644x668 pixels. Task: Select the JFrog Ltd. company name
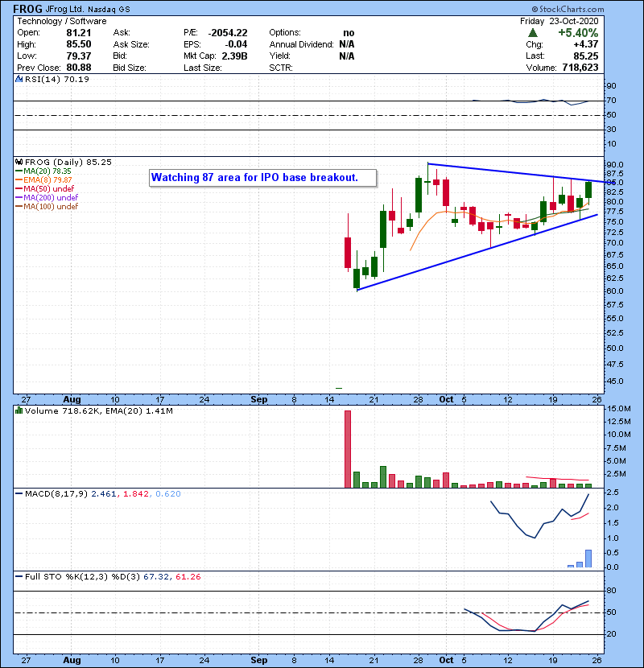click(64, 10)
